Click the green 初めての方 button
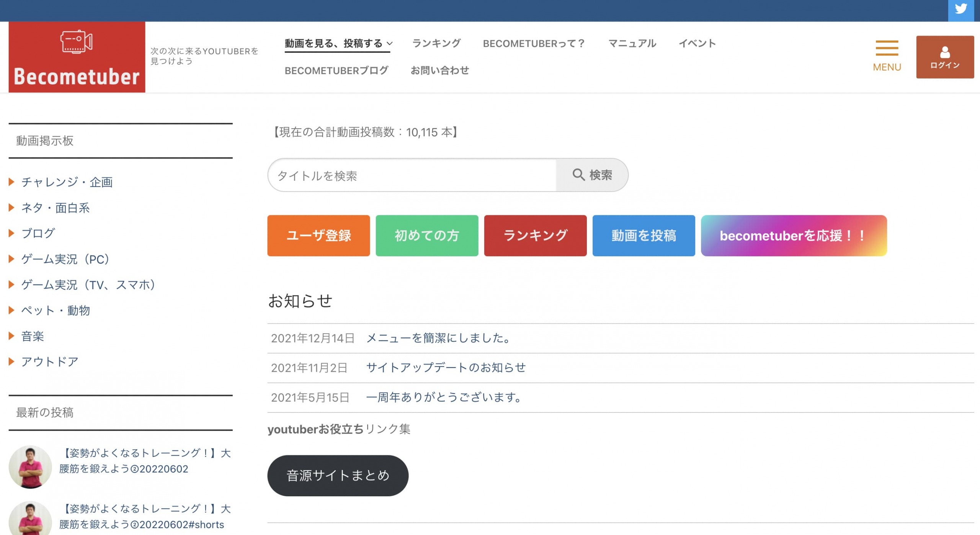This screenshot has height=535, width=980. pyautogui.click(x=426, y=236)
